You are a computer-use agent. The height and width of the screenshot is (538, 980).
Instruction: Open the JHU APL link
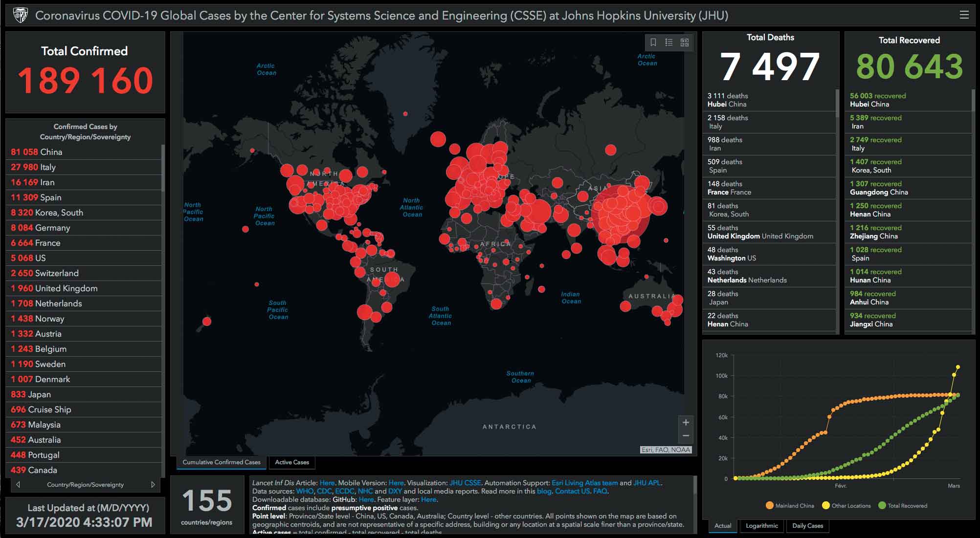click(647, 483)
